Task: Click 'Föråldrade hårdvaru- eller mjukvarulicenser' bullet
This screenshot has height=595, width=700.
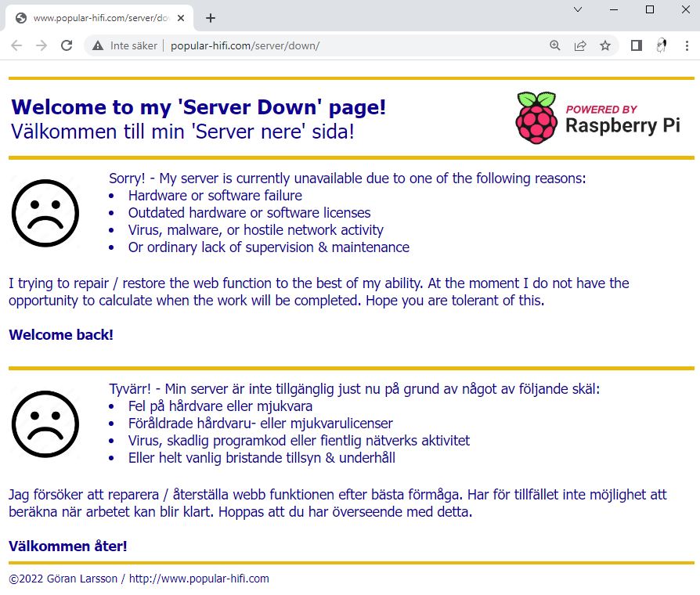Action: click(260, 423)
